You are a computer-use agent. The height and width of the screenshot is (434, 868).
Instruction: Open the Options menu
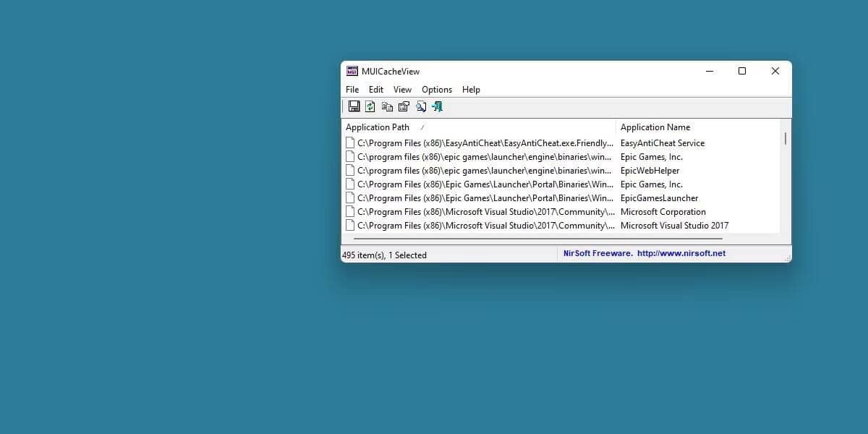437,89
